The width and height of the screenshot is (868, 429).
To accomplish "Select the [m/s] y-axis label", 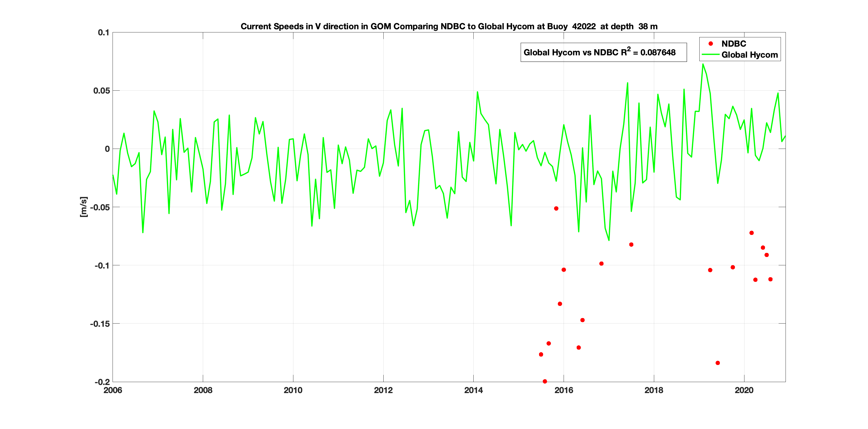I will coord(84,207).
